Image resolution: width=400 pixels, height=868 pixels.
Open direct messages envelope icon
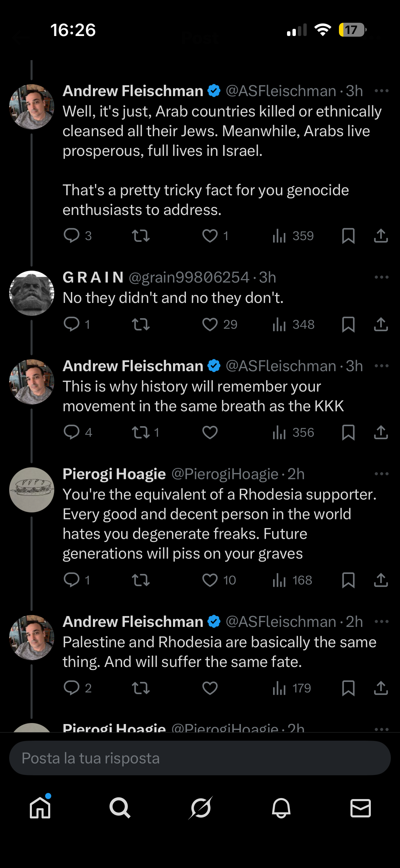pyautogui.click(x=360, y=808)
